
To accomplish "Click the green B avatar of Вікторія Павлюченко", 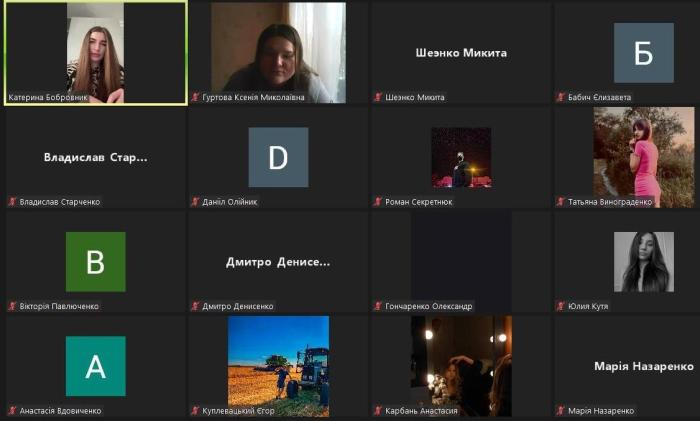I will 95,262.
